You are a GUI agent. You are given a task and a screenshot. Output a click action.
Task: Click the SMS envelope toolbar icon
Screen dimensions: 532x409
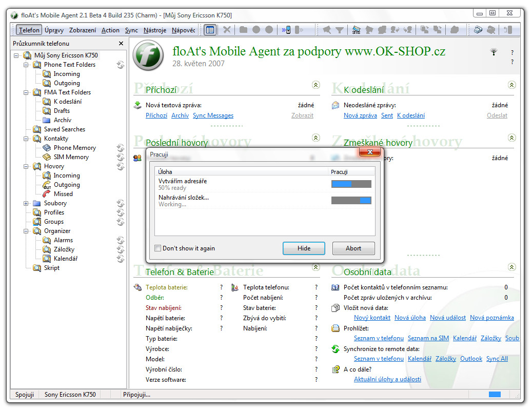pyautogui.click(x=356, y=30)
